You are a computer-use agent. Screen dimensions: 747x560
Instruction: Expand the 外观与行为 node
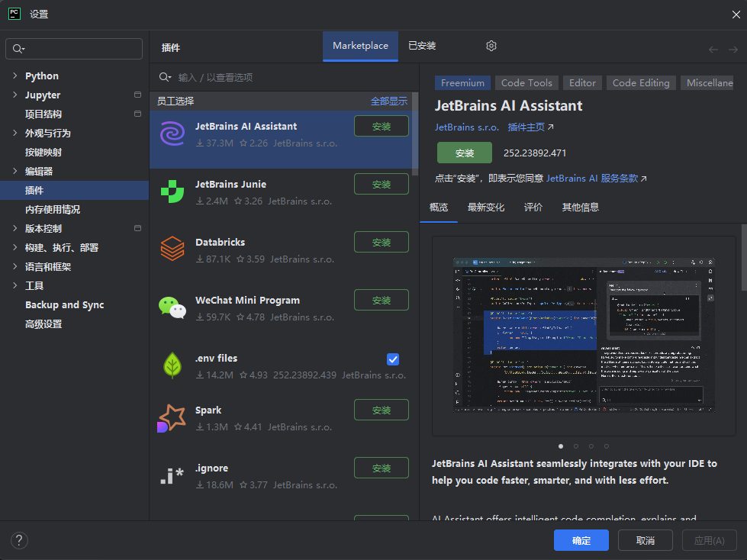click(14, 133)
